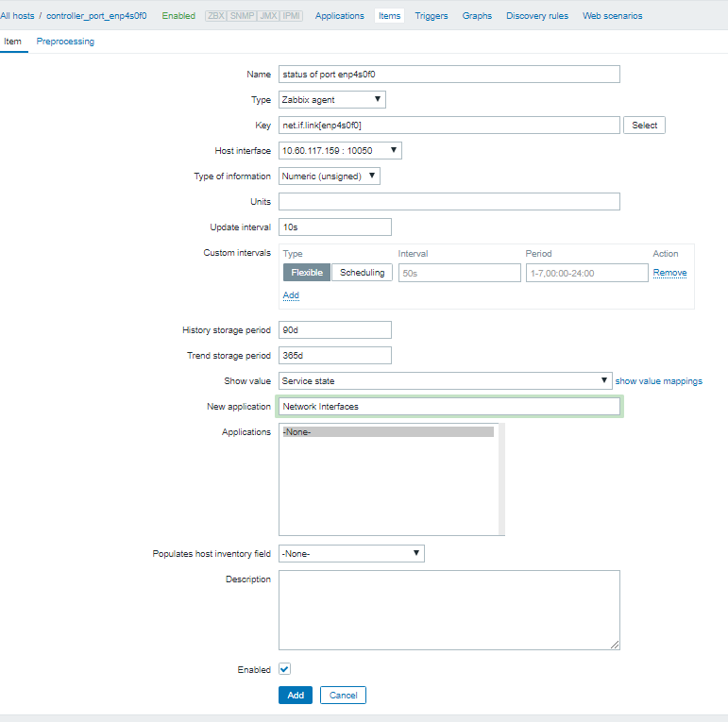The width and height of the screenshot is (728, 722).
Task: Toggle the Enabled checkbox
Action: click(x=284, y=669)
